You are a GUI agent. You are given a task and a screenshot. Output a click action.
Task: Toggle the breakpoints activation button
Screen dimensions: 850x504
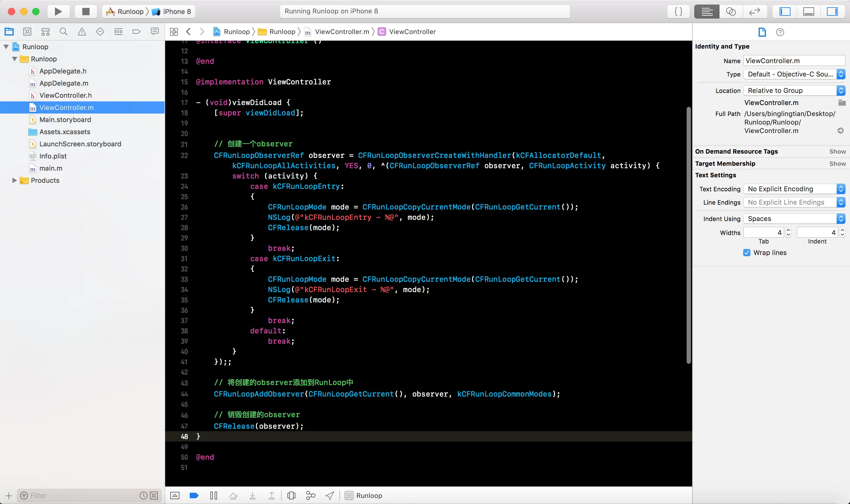pyautogui.click(x=194, y=495)
